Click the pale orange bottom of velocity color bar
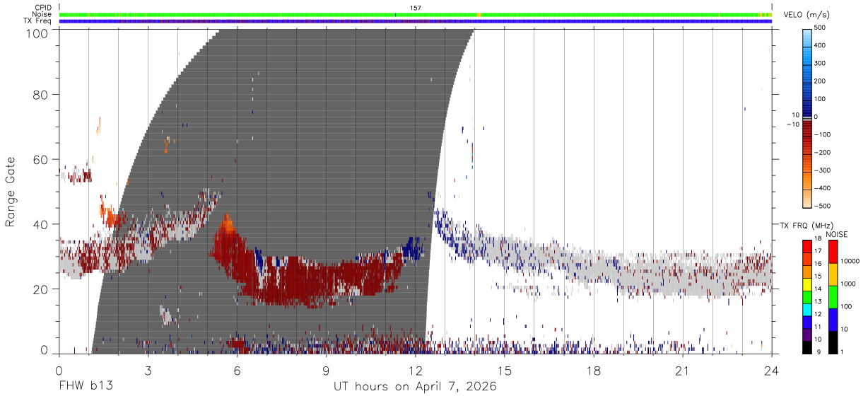 point(807,200)
